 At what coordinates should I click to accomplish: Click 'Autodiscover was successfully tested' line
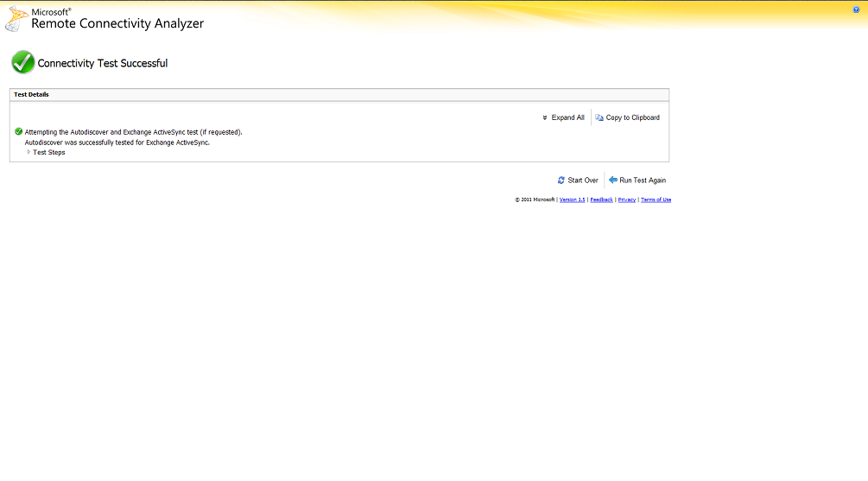[x=117, y=142]
